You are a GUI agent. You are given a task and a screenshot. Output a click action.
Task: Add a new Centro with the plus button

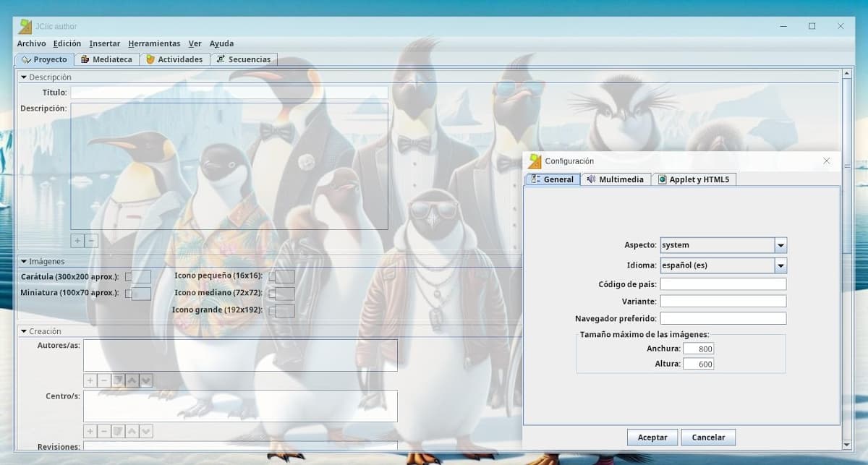(x=90, y=431)
